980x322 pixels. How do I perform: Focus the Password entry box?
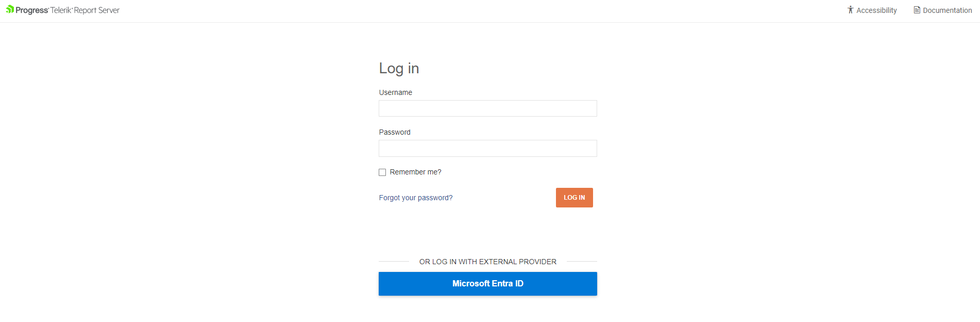pos(487,148)
